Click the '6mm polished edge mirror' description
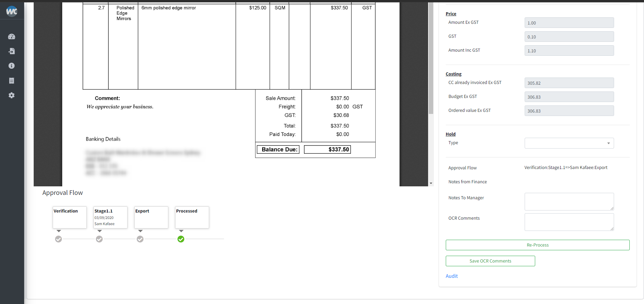Viewport: 644px width, 304px height. [169, 8]
